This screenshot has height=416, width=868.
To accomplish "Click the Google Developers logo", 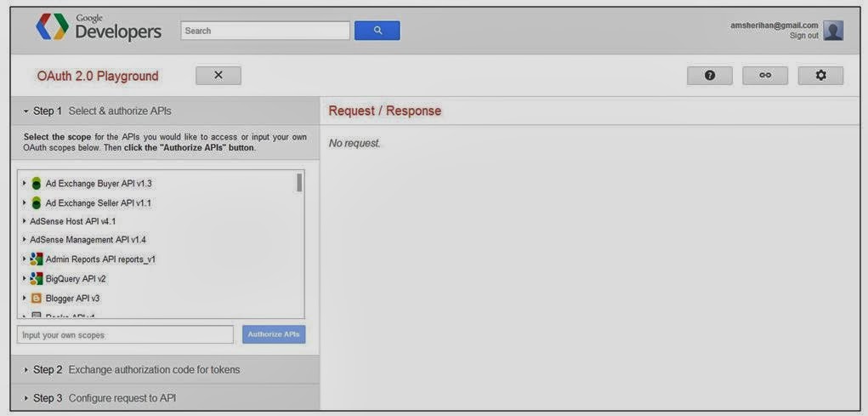I will (x=99, y=28).
